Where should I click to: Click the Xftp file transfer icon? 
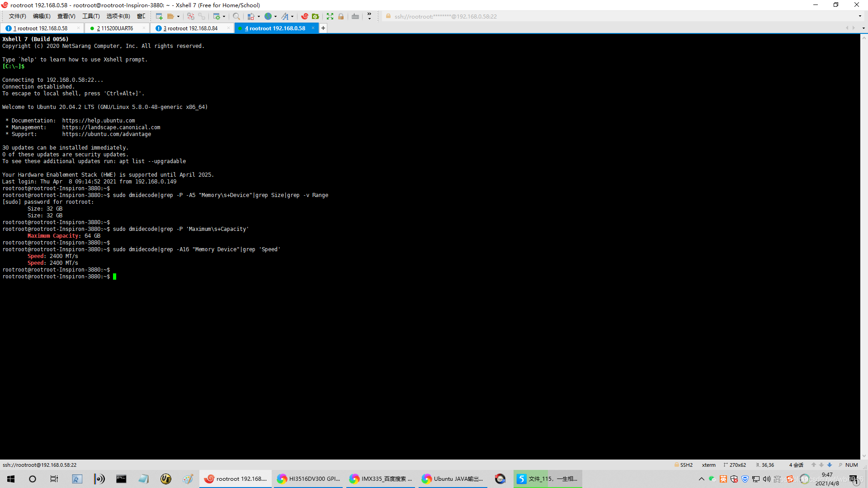click(x=316, y=16)
